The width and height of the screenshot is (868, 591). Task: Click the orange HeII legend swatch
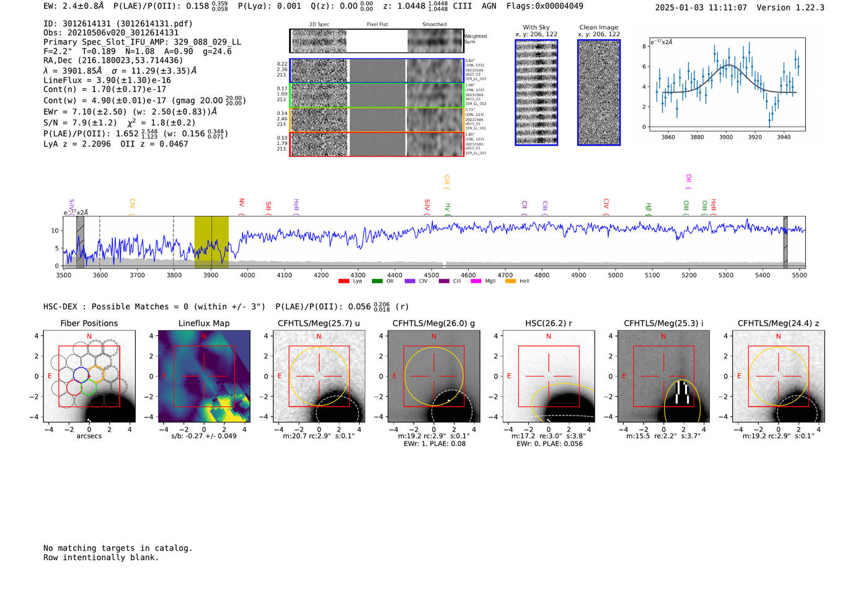point(510,282)
